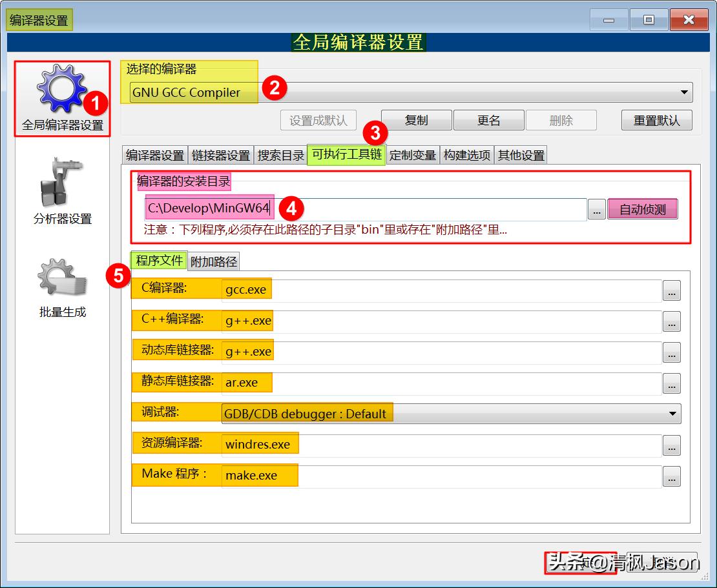Browse for the 资源编译器 windres.exe file
Screen dimensions: 717x588
pos(671,445)
